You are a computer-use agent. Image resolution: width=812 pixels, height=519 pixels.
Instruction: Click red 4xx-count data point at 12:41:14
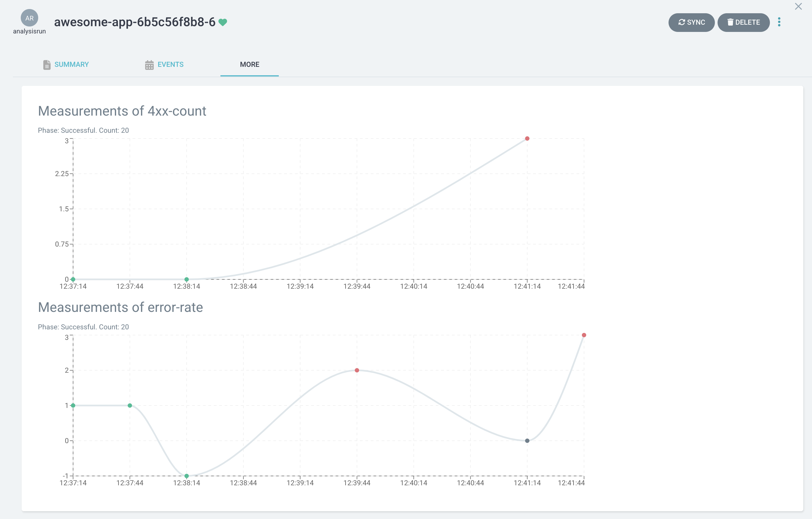[x=527, y=139]
